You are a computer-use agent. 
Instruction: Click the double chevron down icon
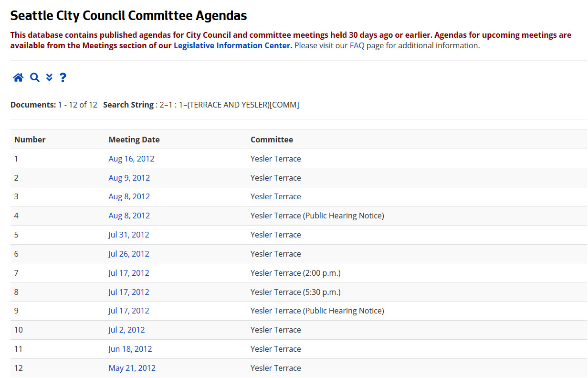(49, 77)
